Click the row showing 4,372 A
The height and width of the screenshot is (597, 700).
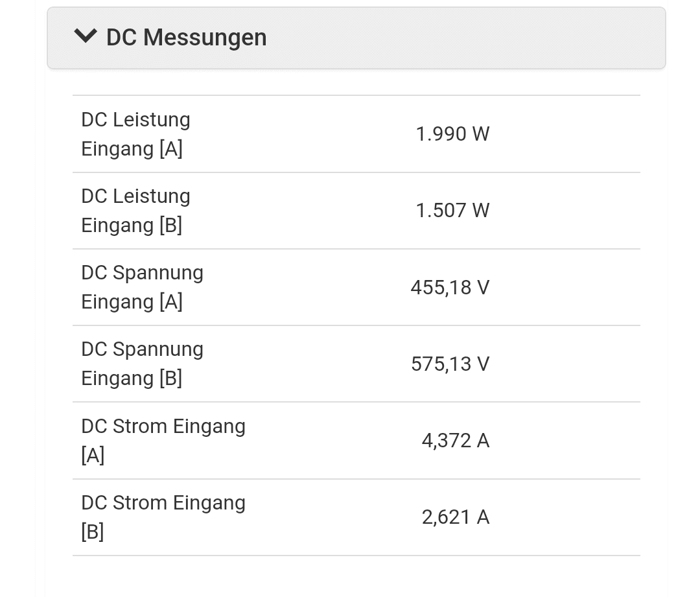tap(356, 441)
